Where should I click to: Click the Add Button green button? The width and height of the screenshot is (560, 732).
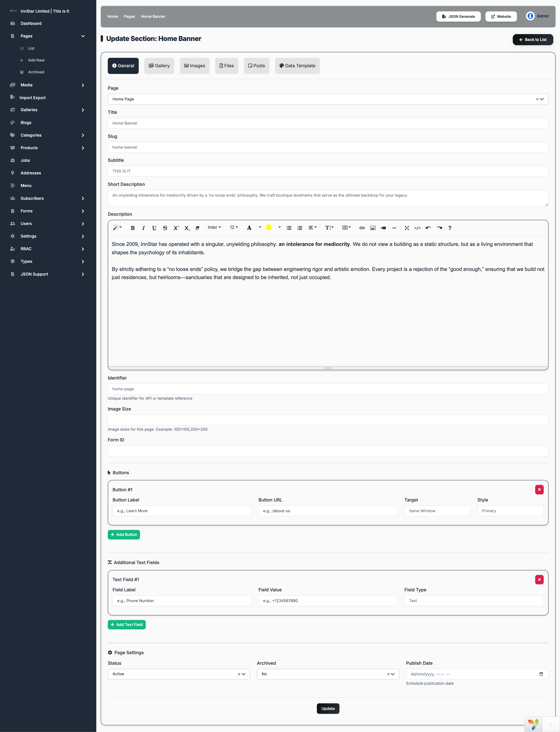(124, 535)
